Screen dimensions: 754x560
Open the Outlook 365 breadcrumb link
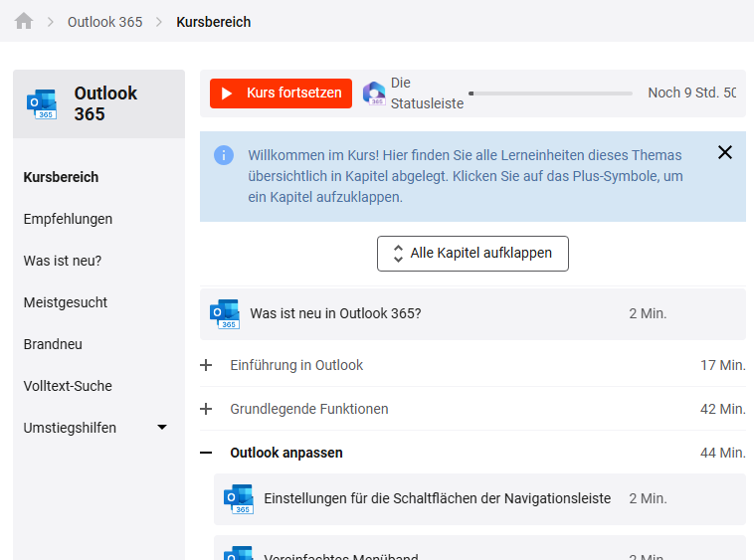[104, 22]
